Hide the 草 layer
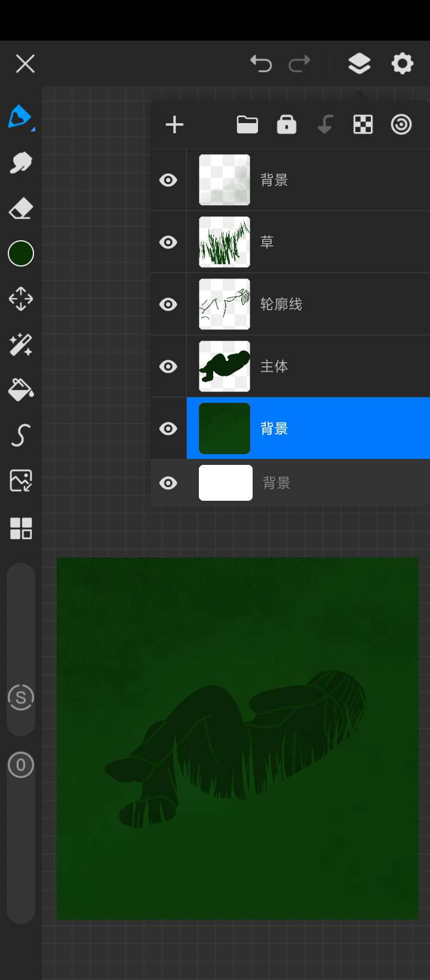The image size is (430, 980). [x=168, y=242]
